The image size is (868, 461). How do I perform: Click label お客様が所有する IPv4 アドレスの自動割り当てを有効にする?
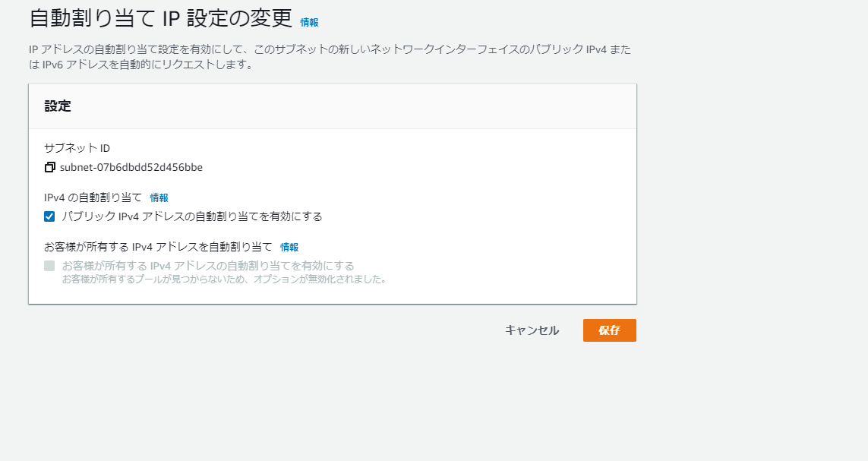[x=208, y=267]
